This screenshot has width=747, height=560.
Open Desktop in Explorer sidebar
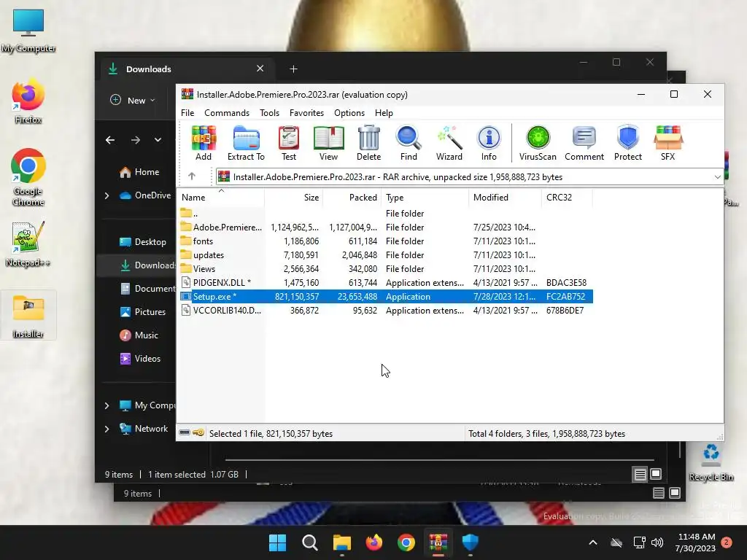point(142,242)
